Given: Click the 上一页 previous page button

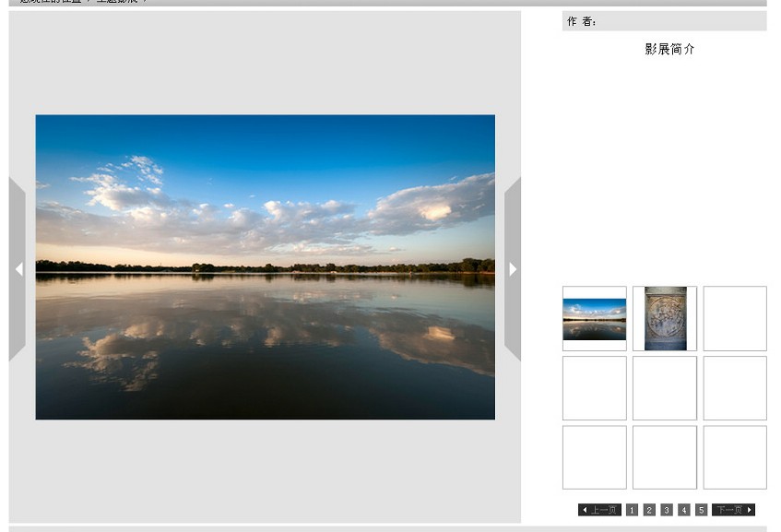Looking at the screenshot, I should (x=599, y=510).
